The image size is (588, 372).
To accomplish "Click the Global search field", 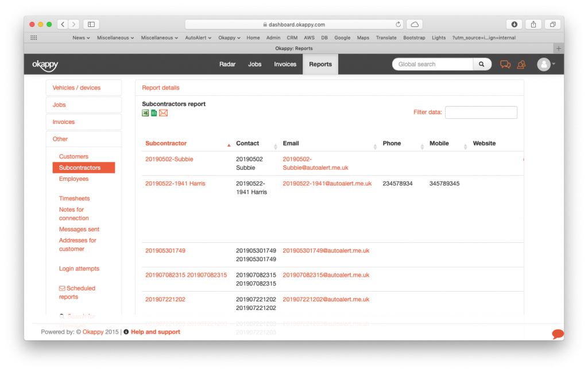I will click(433, 64).
